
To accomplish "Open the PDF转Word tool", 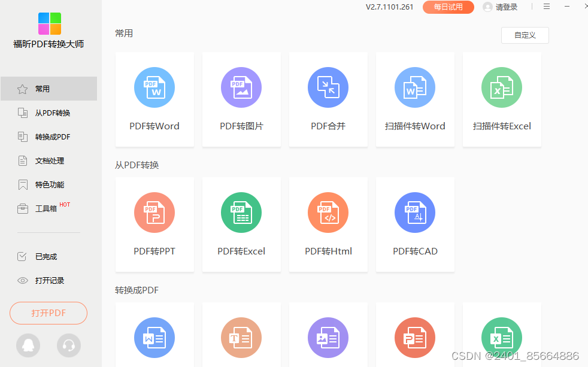I will tap(154, 99).
